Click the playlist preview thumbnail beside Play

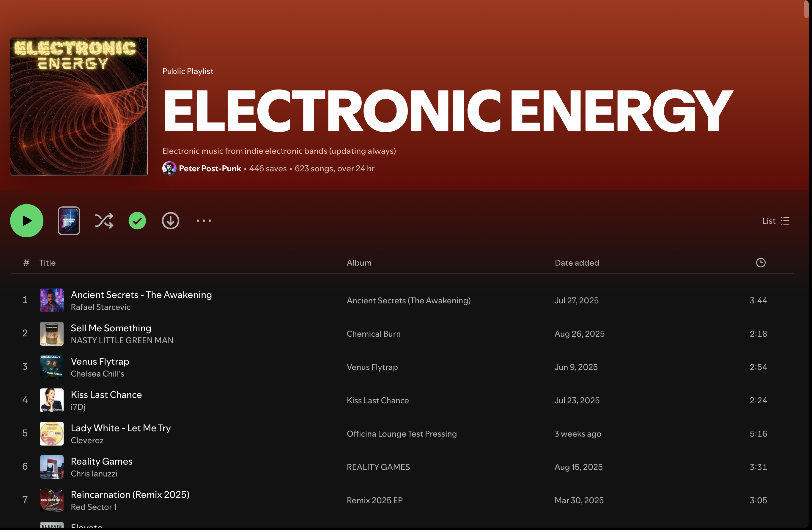tap(69, 221)
